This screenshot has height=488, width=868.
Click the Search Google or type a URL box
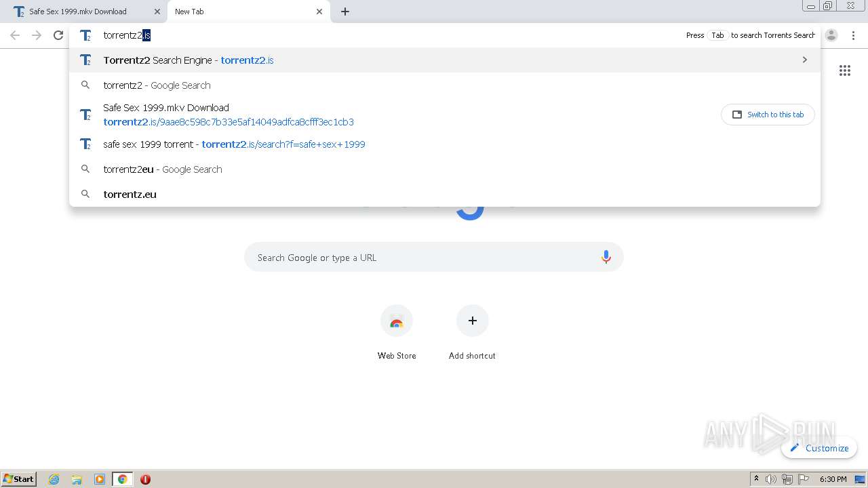[x=434, y=258]
